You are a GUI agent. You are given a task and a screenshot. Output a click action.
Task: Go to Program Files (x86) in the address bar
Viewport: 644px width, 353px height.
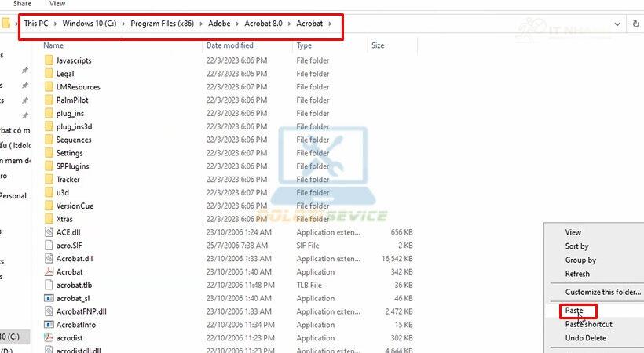click(163, 24)
